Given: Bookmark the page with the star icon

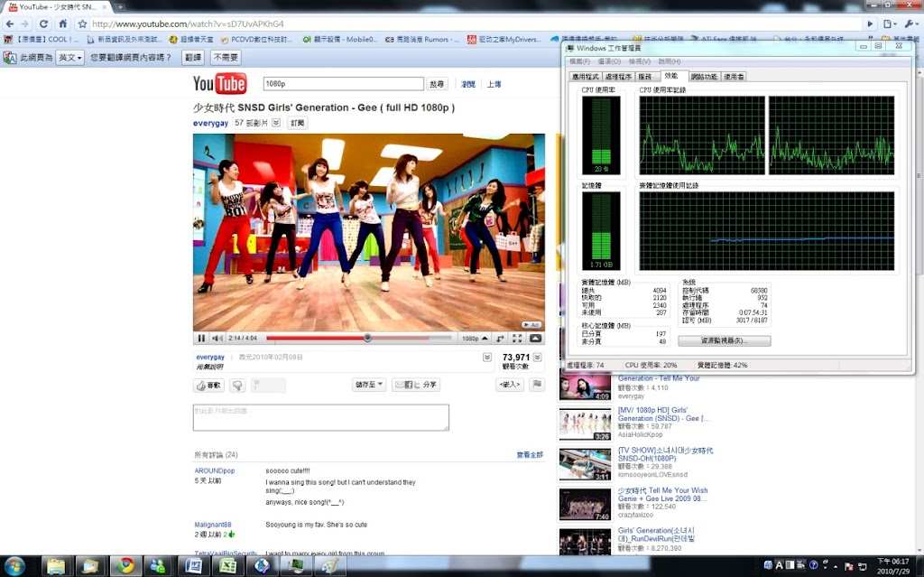Looking at the screenshot, I should (82, 24).
